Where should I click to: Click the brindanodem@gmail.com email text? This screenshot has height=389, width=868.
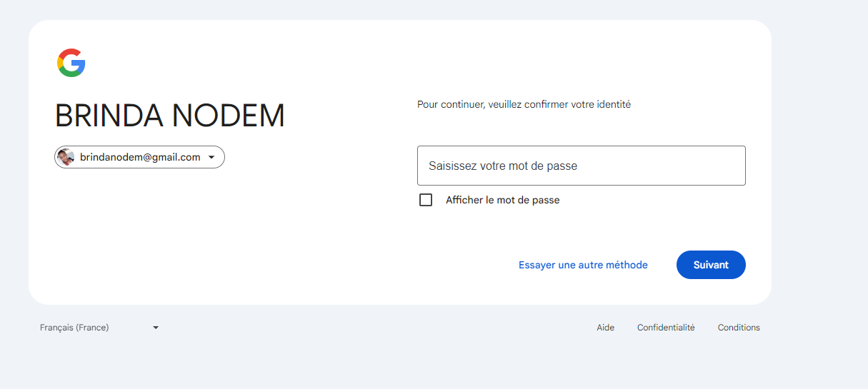point(140,157)
